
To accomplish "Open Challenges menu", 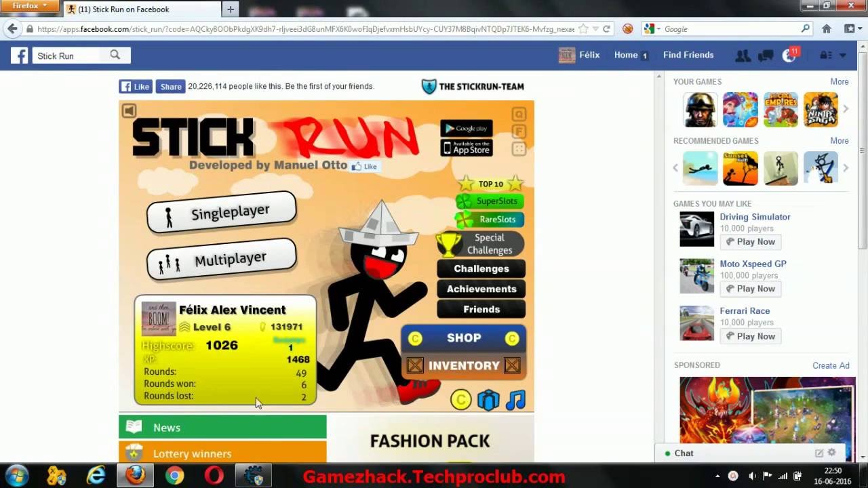I will [481, 268].
